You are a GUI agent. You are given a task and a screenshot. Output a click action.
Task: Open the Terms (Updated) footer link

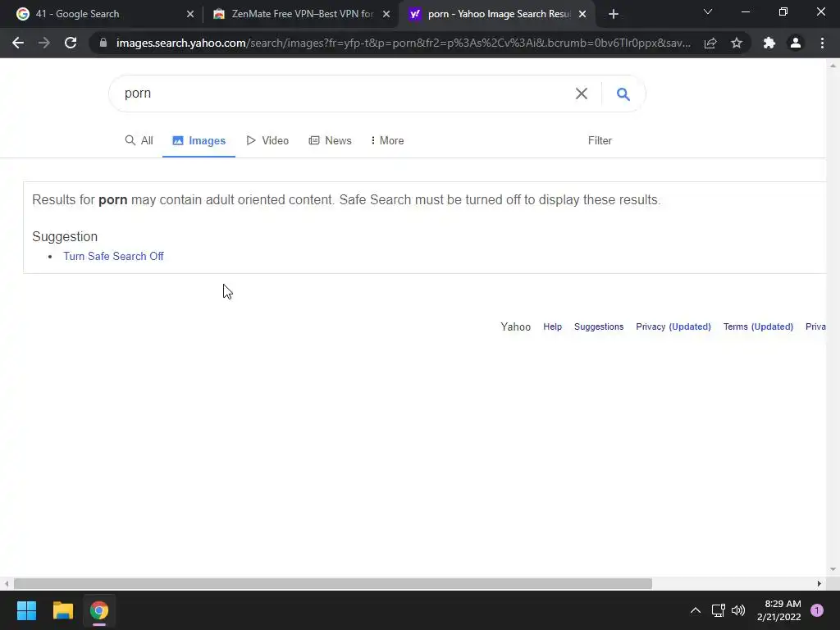click(x=758, y=326)
